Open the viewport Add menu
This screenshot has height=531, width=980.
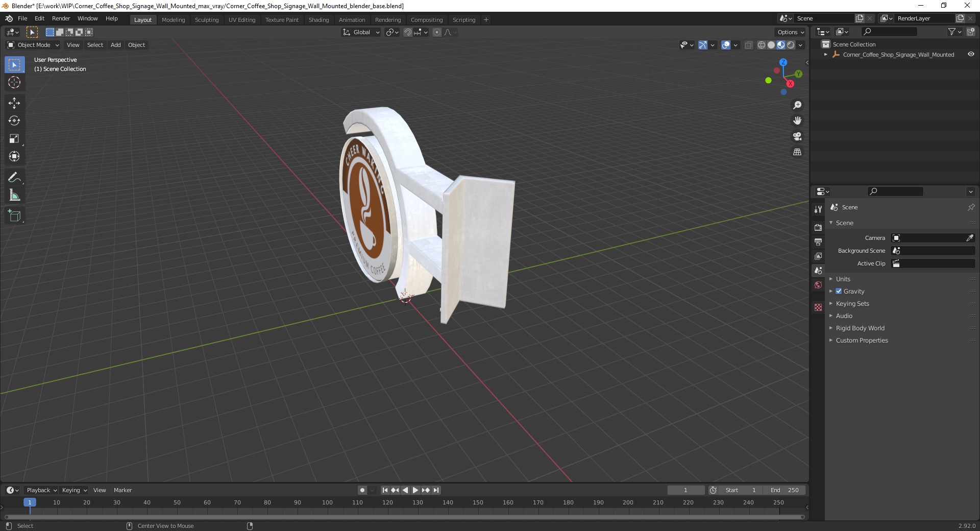pyautogui.click(x=116, y=45)
